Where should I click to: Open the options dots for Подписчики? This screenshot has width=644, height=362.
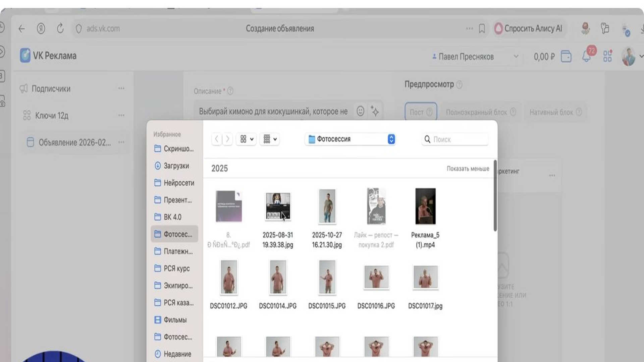click(121, 88)
